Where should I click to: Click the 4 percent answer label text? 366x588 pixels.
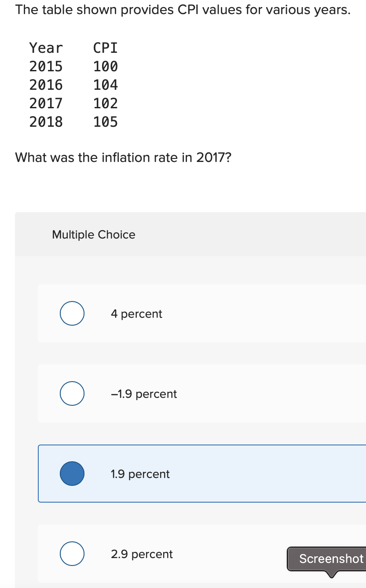[136, 314]
